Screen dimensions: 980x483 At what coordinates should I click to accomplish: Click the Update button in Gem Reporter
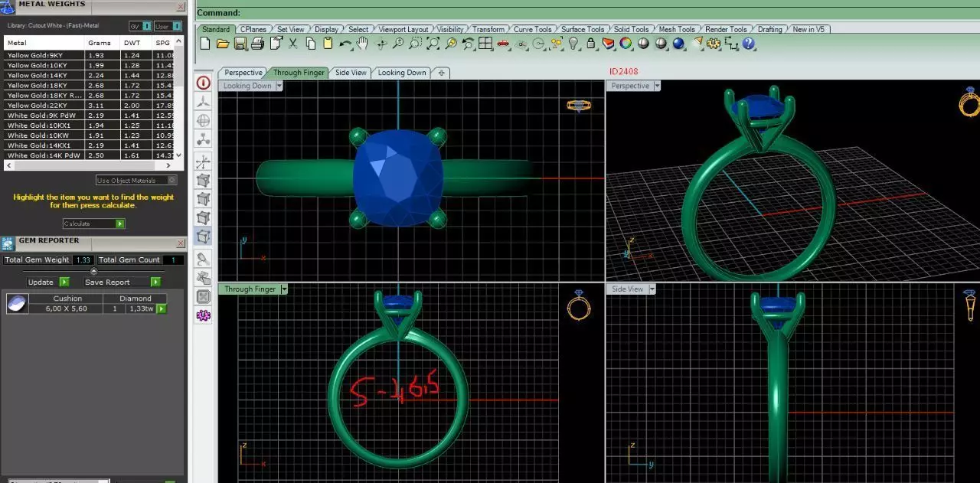[47, 282]
